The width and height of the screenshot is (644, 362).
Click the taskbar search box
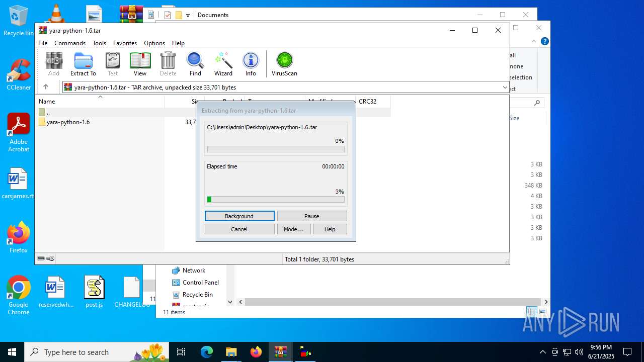[x=97, y=352]
